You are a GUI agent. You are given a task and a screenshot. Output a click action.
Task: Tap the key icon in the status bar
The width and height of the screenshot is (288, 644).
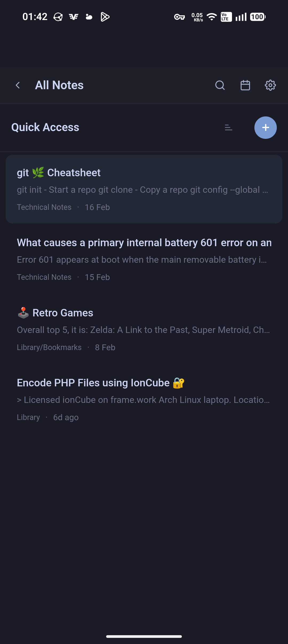(x=179, y=17)
